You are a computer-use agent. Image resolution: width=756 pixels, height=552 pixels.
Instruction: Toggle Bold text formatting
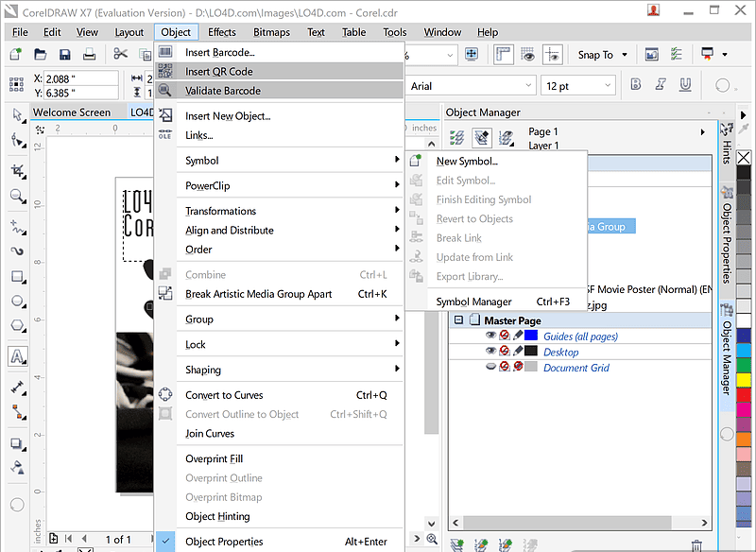[x=636, y=85]
